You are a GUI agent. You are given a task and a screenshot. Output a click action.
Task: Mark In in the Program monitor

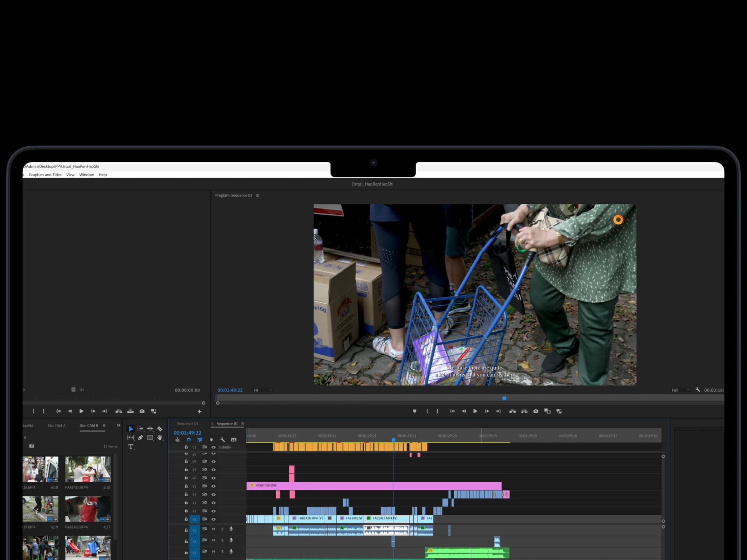tap(427, 411)
